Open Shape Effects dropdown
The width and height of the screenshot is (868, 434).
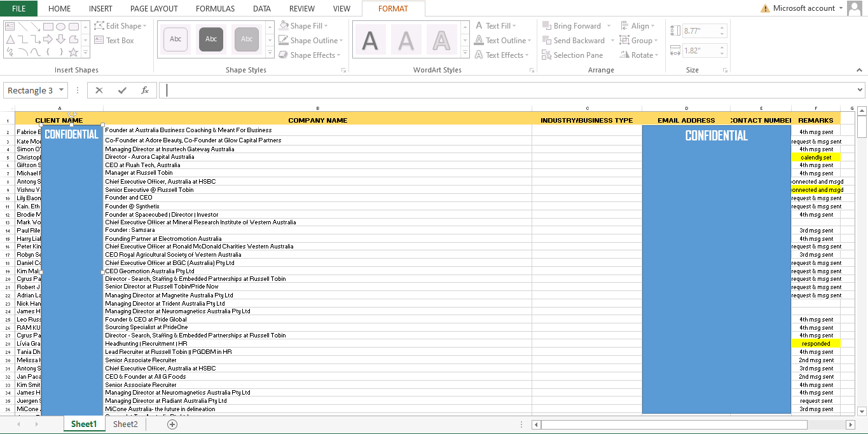pos(310,55)
